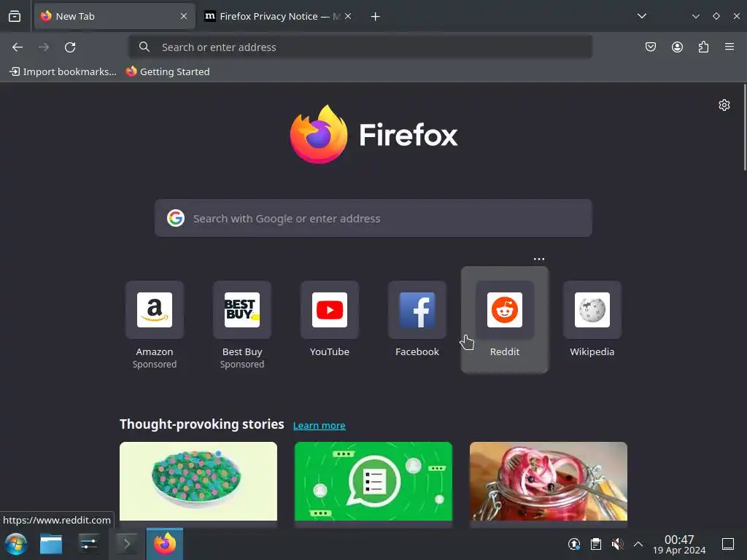747x560 pixels.
Task: Switch to the New Tab tab
Action: click(x=115, y=16)
